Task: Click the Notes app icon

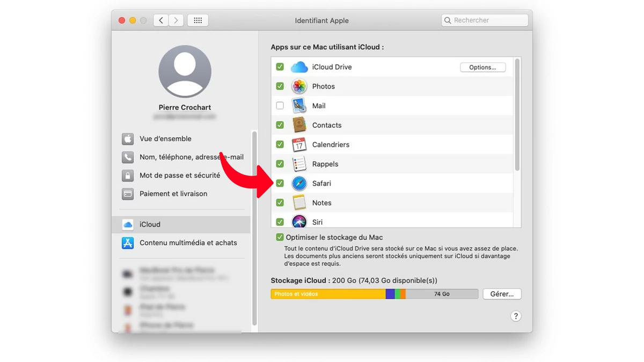Action: click(299, 203)
